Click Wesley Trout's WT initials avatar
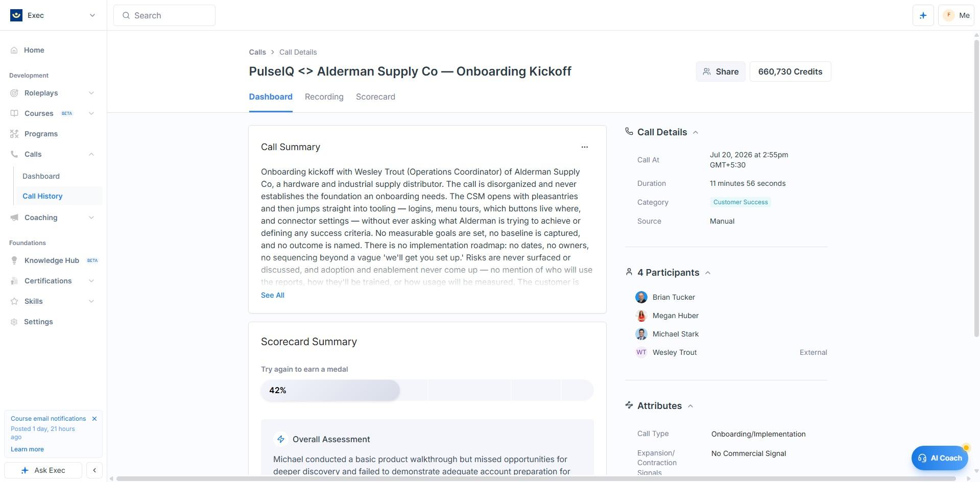This screenshot has width=980, height=482. 641,352
